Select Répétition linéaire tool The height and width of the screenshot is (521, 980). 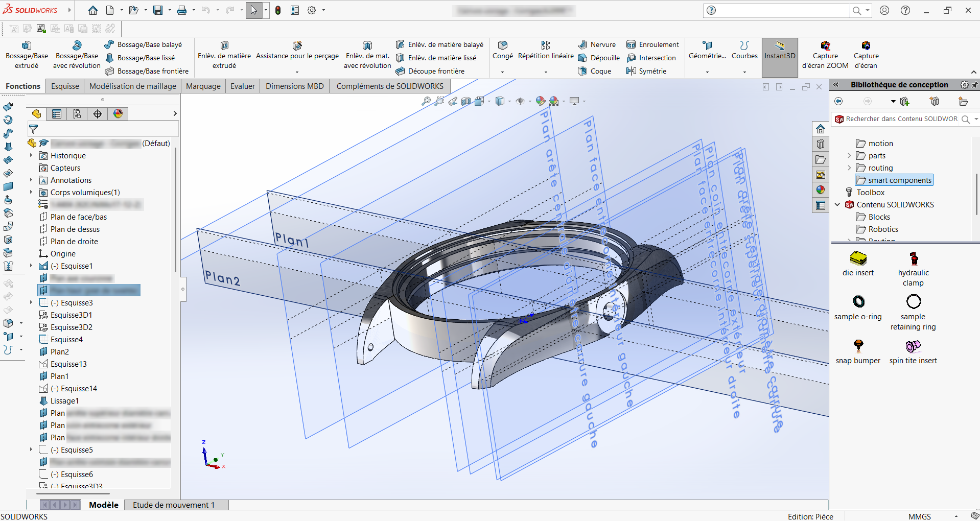[x=546, y=51]
